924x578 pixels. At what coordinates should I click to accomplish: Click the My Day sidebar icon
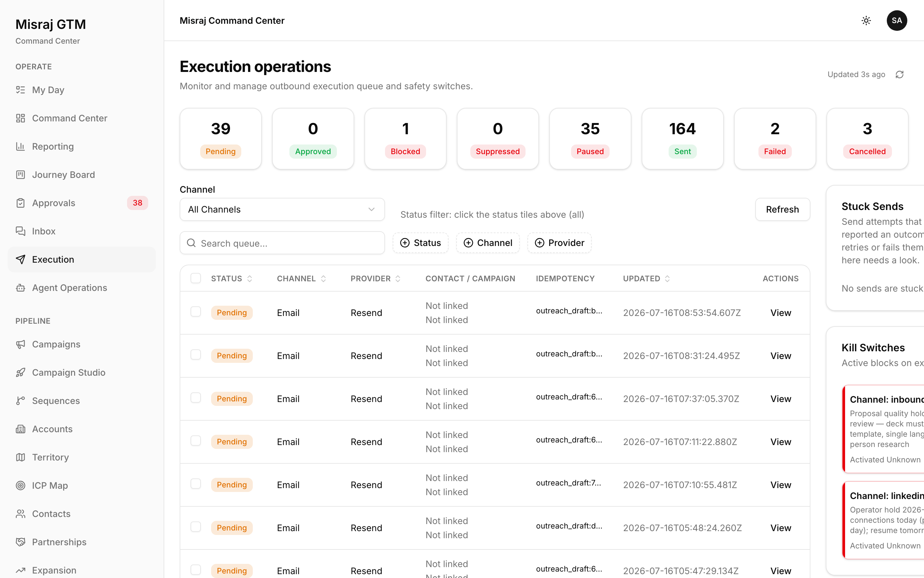21,90
